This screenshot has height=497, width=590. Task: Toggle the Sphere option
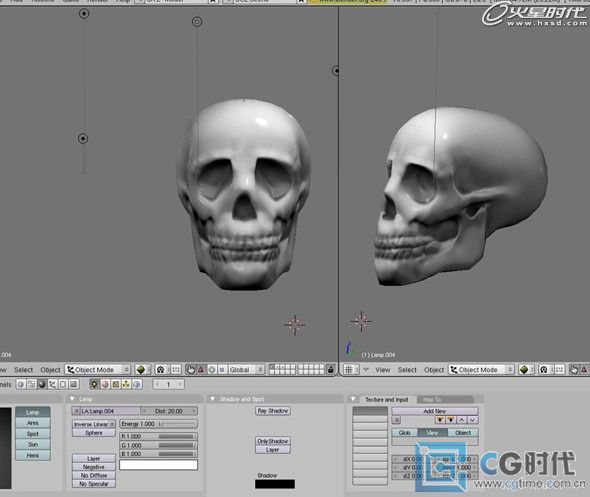click(x=94, y=433)
